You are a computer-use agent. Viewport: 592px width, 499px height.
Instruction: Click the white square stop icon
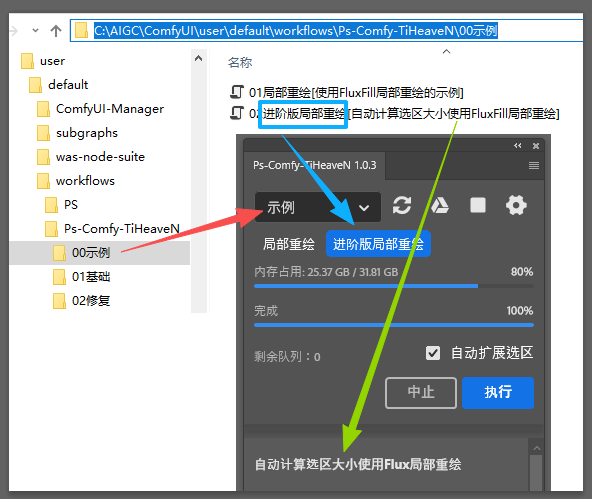point(478,206)
